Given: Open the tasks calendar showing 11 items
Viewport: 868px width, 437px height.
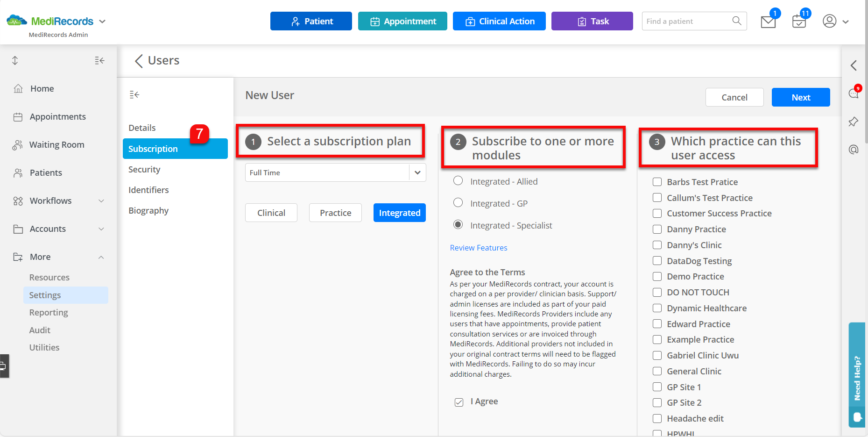Looking at the screenshot, I should tap(798, 21).
